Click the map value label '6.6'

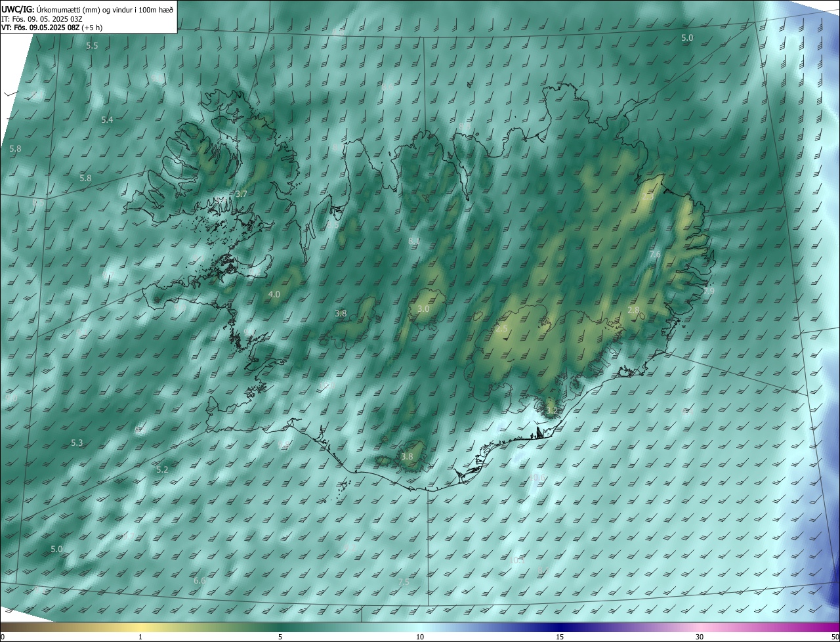199,581
